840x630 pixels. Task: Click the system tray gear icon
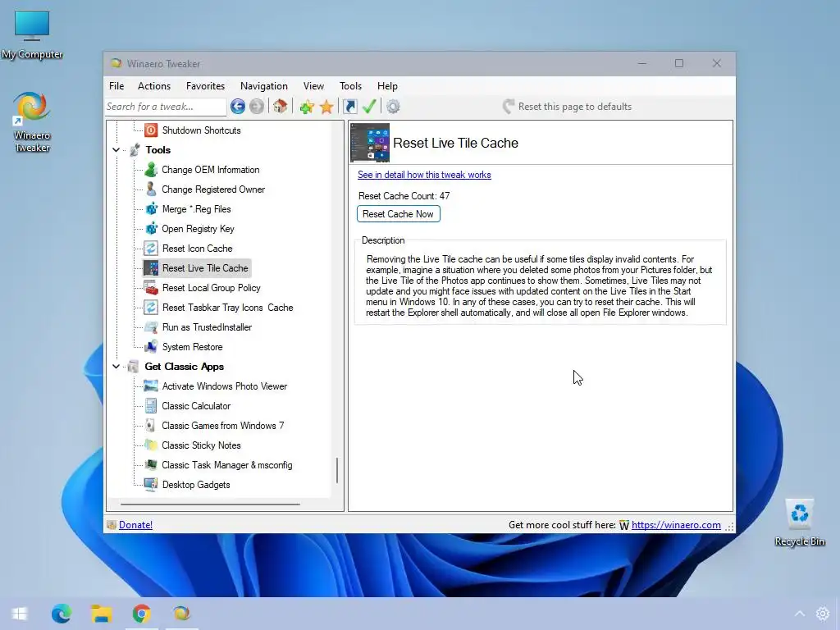[823, 614]
